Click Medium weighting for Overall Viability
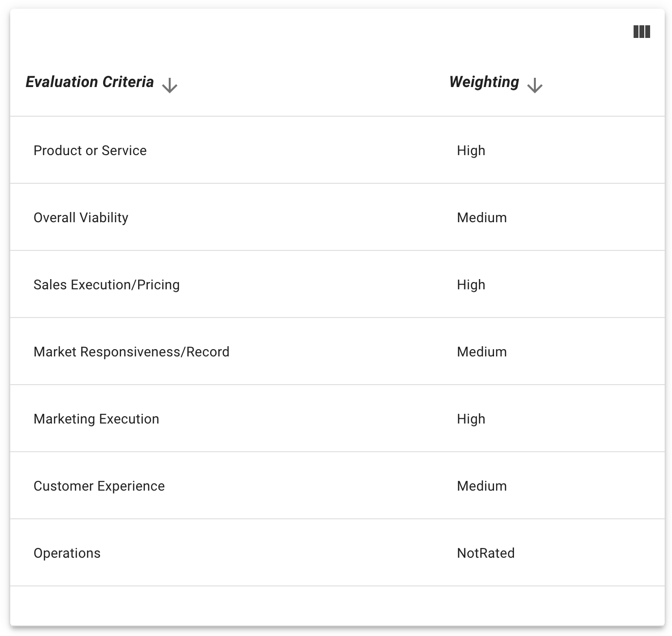The image size is (672, 636). (481, 218)
